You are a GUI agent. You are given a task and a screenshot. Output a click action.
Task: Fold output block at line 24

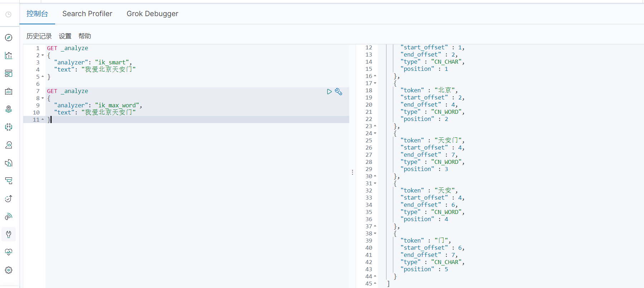pos(375,133)
